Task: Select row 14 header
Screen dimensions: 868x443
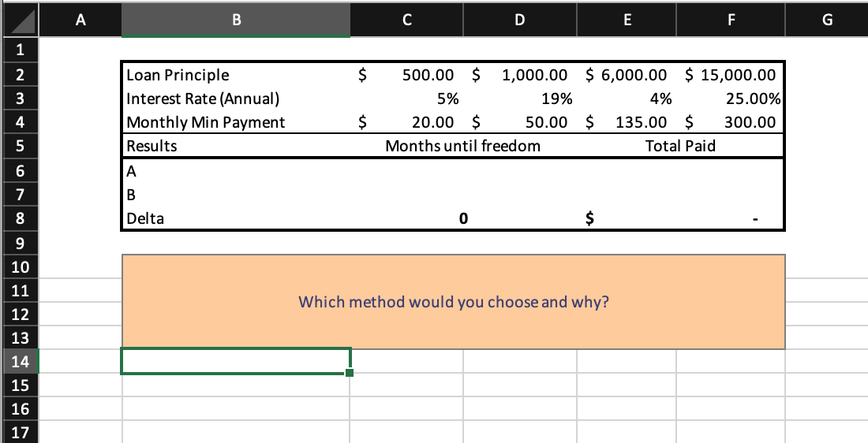Action: click(20, 361)
